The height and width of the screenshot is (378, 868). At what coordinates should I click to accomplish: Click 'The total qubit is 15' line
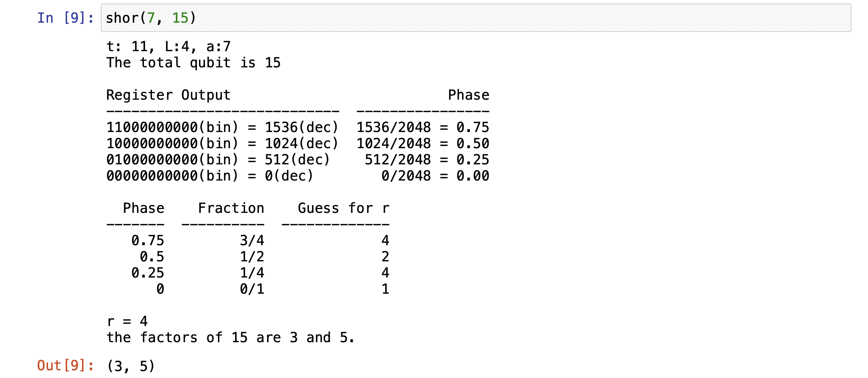tap(194, 63)
